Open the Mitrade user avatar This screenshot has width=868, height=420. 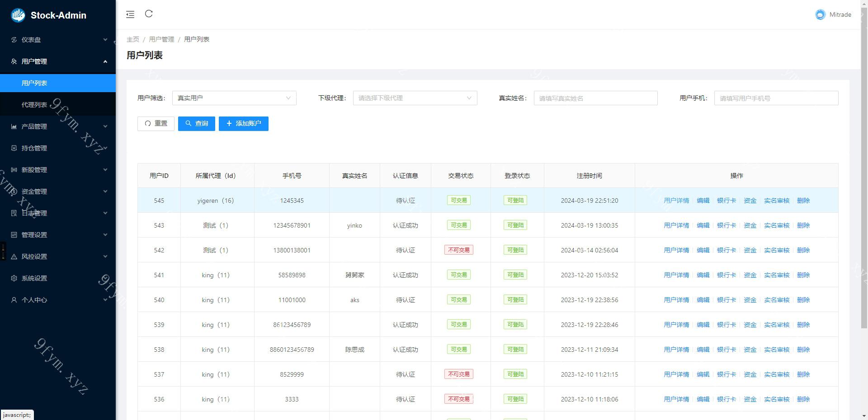[820, 14]
